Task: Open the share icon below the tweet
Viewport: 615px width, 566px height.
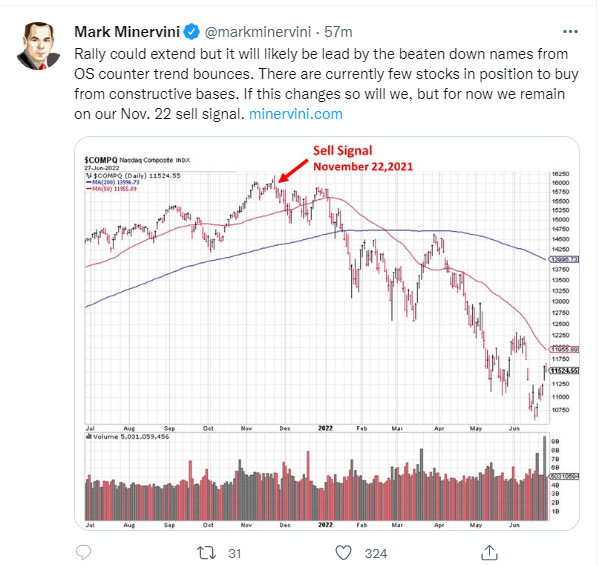Action: [x=490, y=552]
